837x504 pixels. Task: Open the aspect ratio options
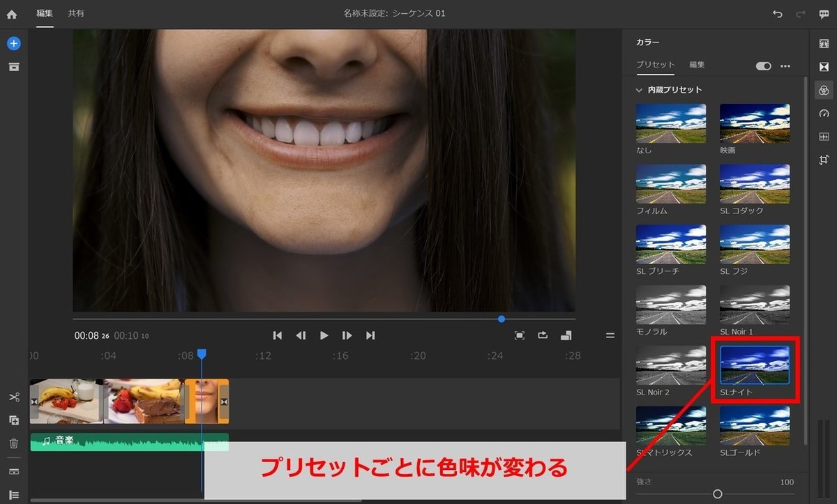pyautogui.click(x=566, y=335)
